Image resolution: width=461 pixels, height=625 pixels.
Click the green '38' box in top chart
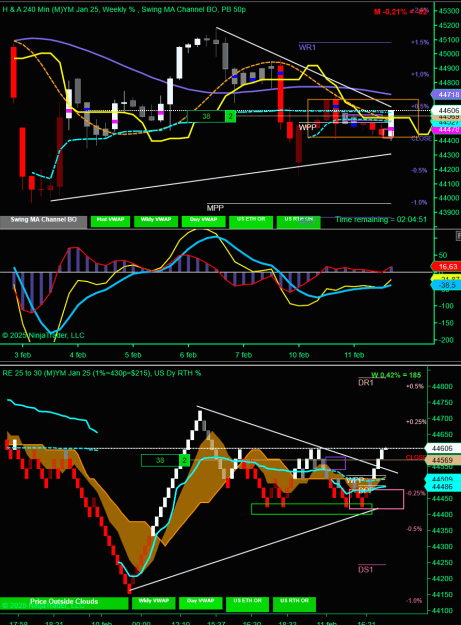[x=206, y=116]
